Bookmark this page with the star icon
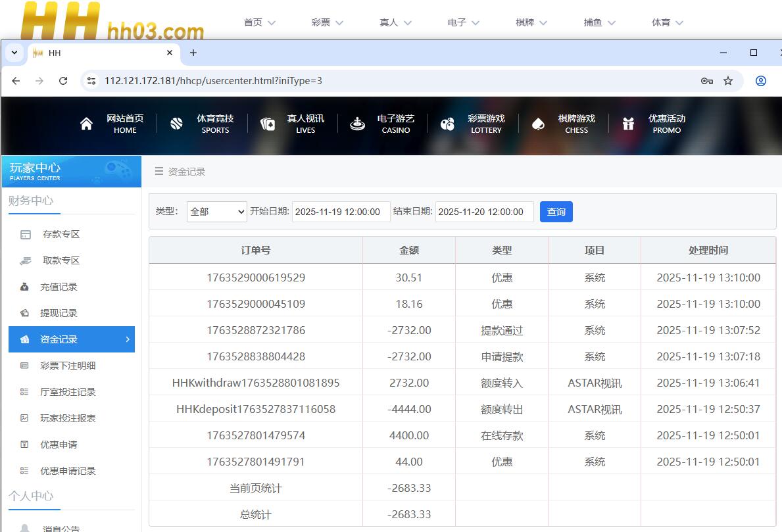The width and height of the screenshot is (782, 532). point(728,81)
